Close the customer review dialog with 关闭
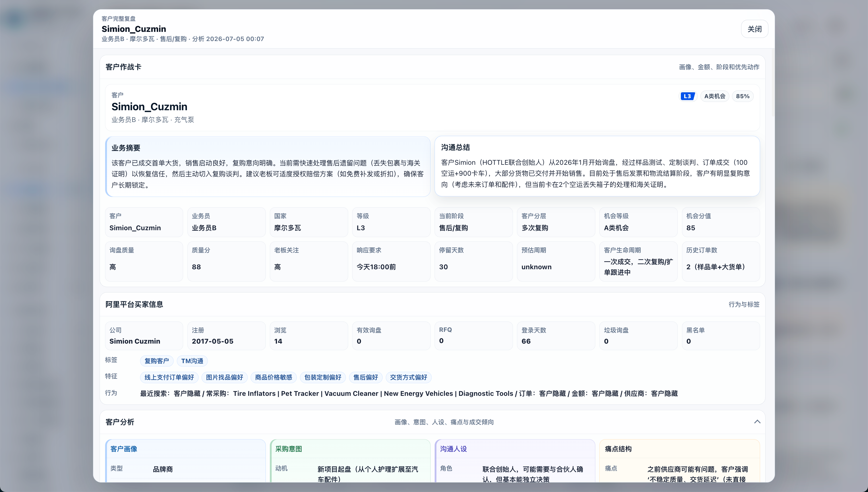 [754, 29]
